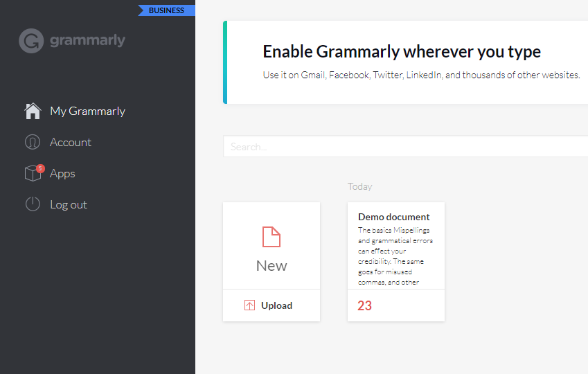Screen dimensions: 588x374
Task: Select Log out from the sidebar
Action: pos(69,205)
